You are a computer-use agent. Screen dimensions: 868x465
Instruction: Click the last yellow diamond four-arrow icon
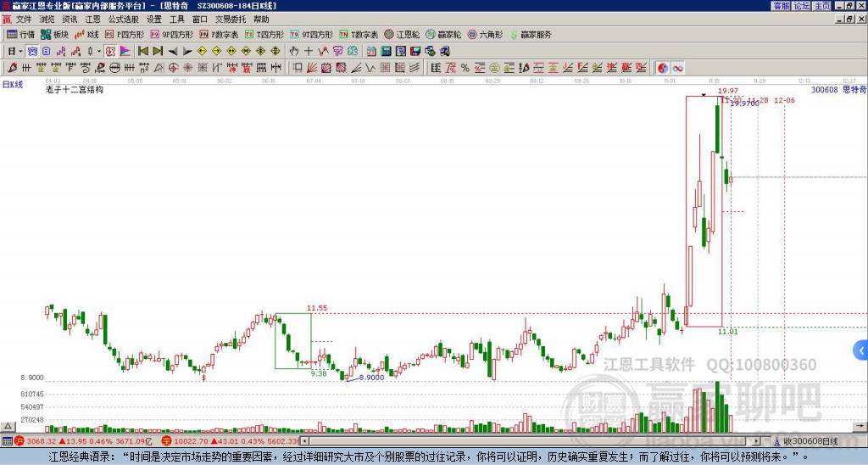point(275,52)
